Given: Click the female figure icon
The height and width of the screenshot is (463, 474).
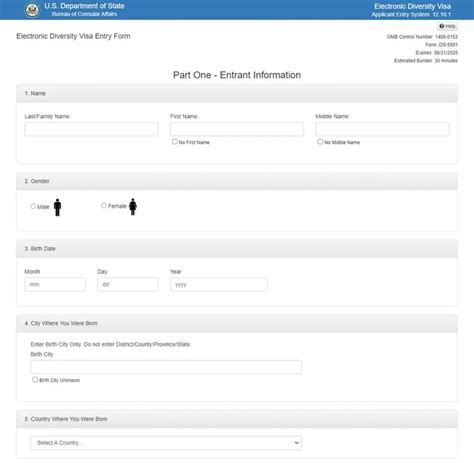Looking at the screenshot, I should click(x=133, y=207).
